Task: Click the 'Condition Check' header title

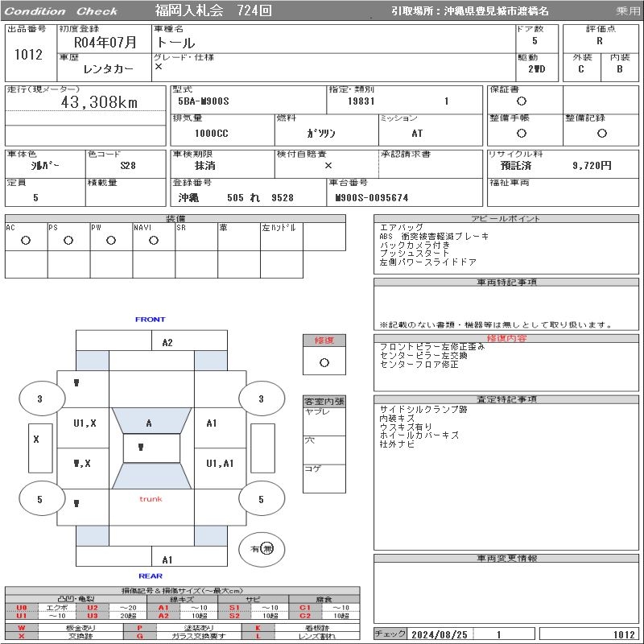Action: [61, 11]
